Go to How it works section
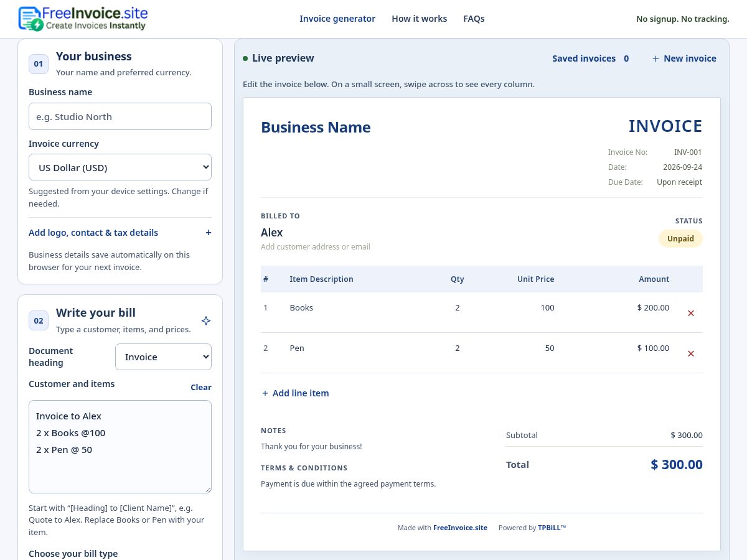Screen dimensions: 747x560 [x=419, y=19]
